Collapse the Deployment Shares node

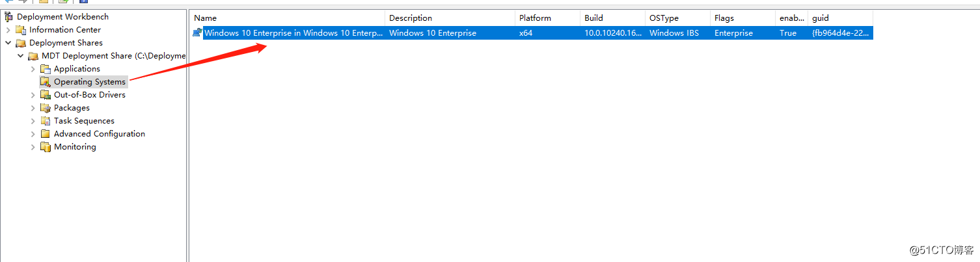click(x=8, y=43)
